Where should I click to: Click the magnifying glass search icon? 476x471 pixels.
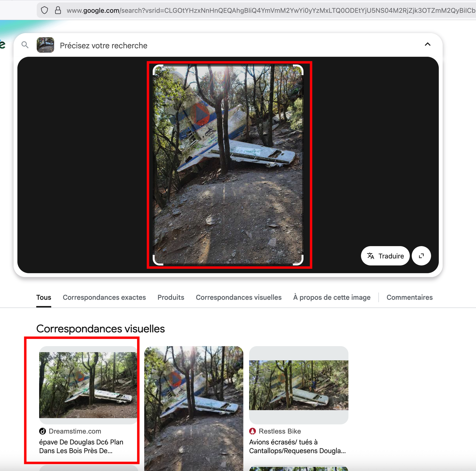click(25, 45)
